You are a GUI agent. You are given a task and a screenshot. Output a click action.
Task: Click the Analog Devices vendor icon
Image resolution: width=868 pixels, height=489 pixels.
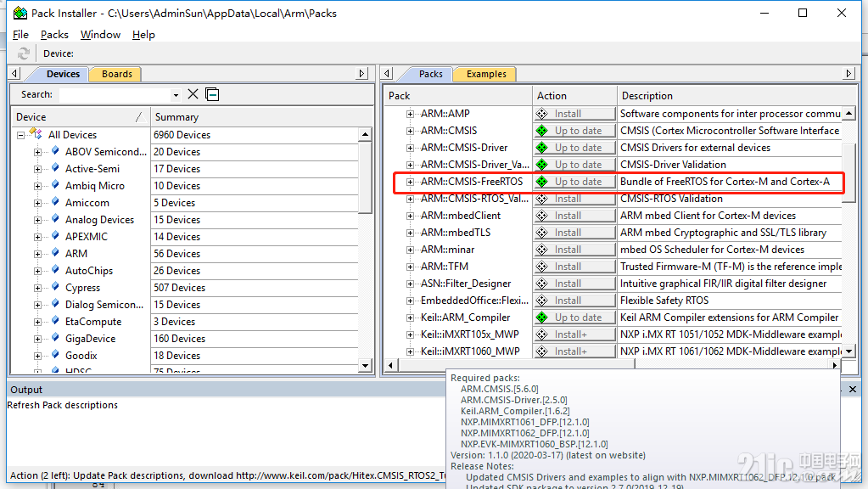click(55, 219)
